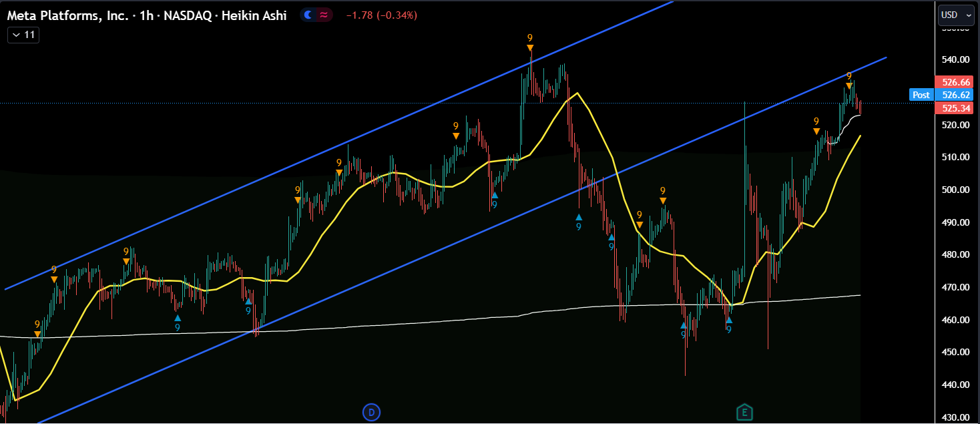Click the -1.78 (-0.34%) price change value

coord(381,15)
